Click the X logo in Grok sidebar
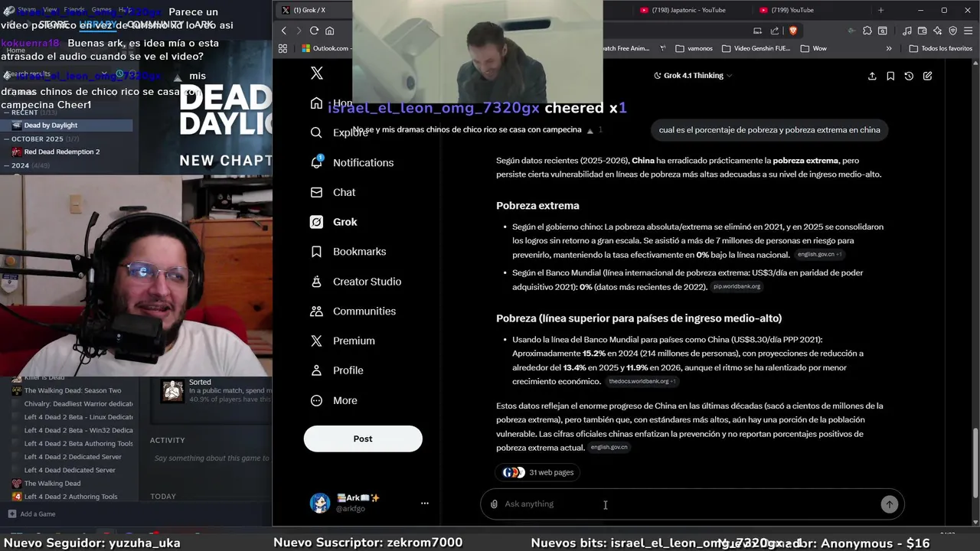The width and height of the screenshot is (980, 551). [x=317, y=73]
